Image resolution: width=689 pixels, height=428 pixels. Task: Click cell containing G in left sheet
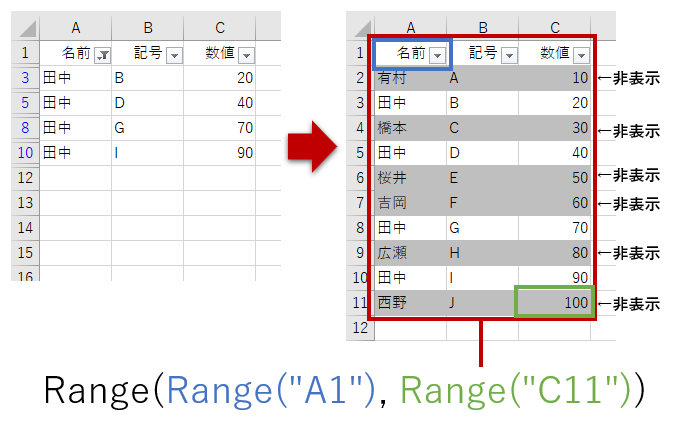click(x=148, y=128)
